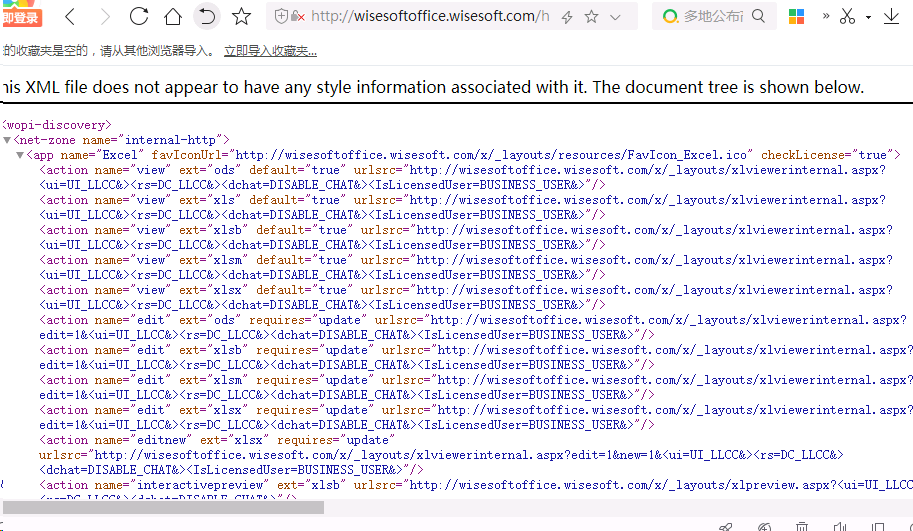
Task: Click the view action line for ext xls
Action: point(462,200)
